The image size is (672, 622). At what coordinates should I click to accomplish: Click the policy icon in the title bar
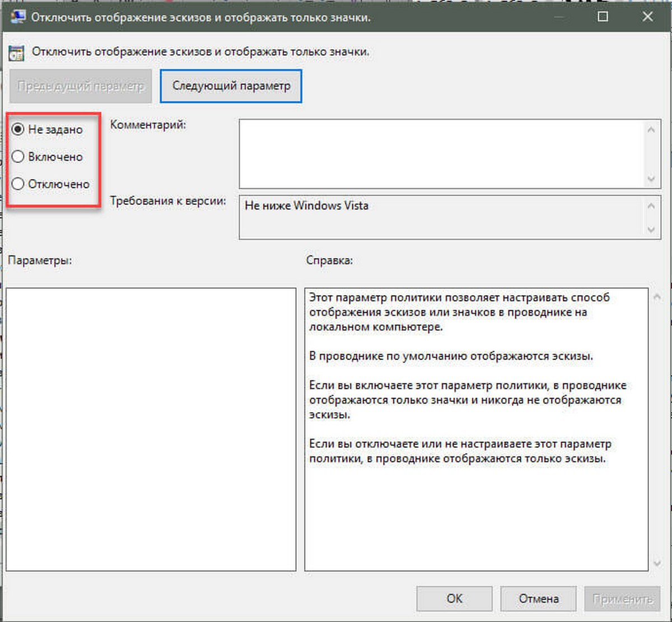(17, 17)
